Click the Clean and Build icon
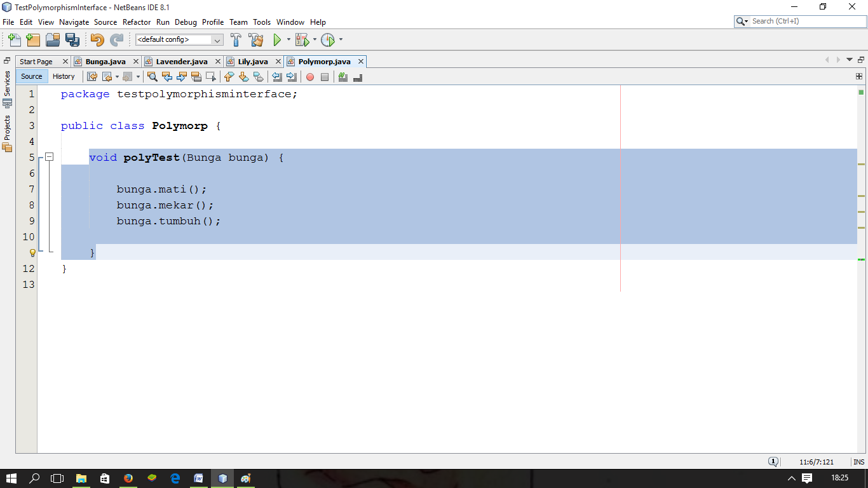868x488 pixels. coord(255,39)
